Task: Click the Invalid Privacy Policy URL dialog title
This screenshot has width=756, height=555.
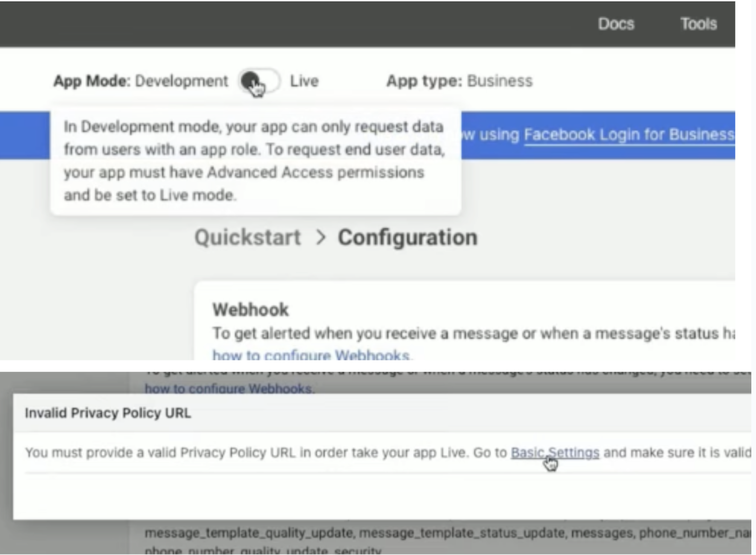Action: [108, 413]
